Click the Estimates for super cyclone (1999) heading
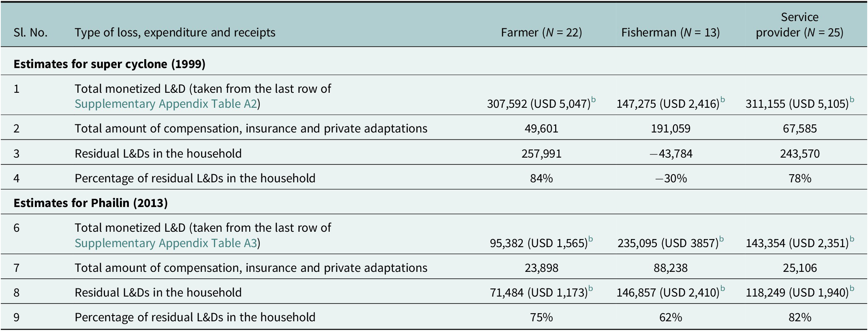This screenshot has height=331, width=868. tap(109, 64)
